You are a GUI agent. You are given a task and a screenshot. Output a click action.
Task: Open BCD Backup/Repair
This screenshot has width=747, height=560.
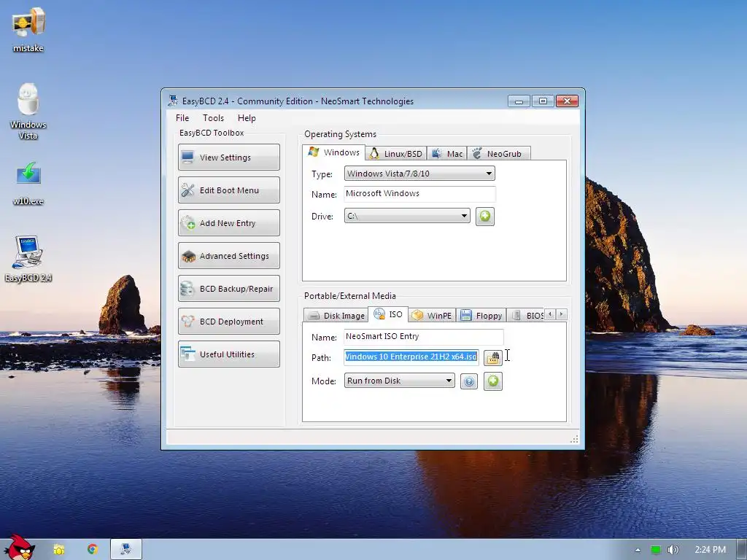pos(228,289)
